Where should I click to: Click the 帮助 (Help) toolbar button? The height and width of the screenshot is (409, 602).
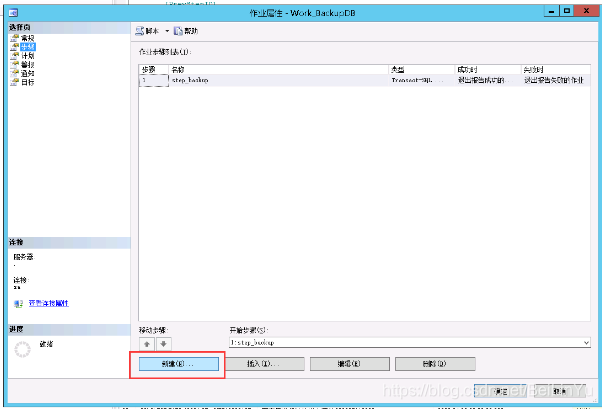pyautogui.click(x=186, y=31)
